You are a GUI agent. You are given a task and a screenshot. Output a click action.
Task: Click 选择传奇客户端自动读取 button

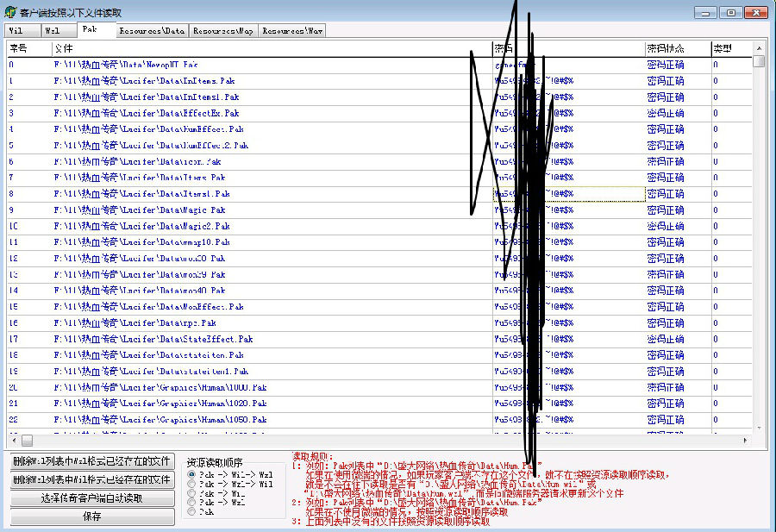[x=92, y=498]
